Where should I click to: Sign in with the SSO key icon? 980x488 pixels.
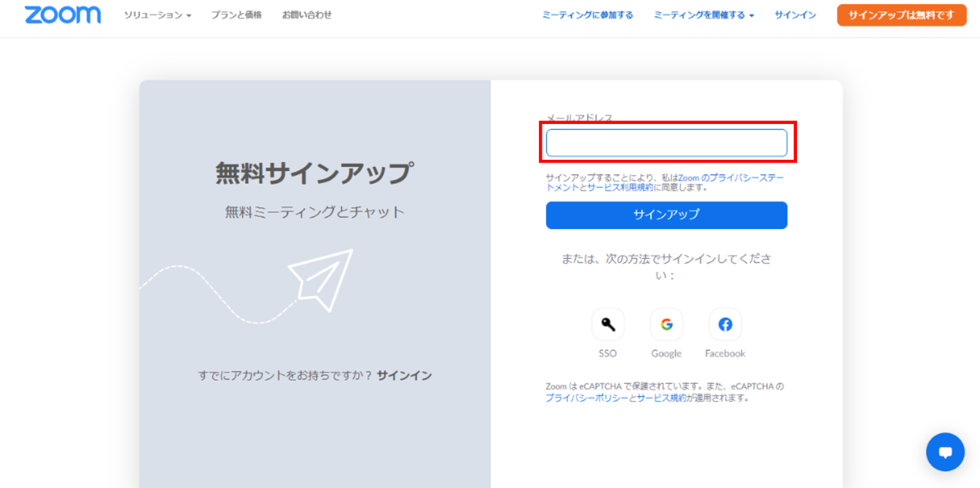[607, 325]
